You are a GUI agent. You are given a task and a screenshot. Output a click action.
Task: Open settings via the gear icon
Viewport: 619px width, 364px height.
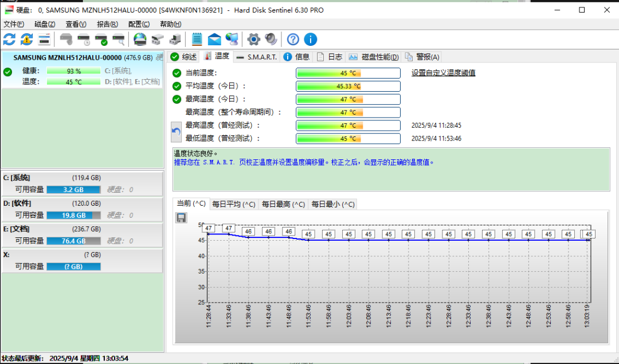253,40
